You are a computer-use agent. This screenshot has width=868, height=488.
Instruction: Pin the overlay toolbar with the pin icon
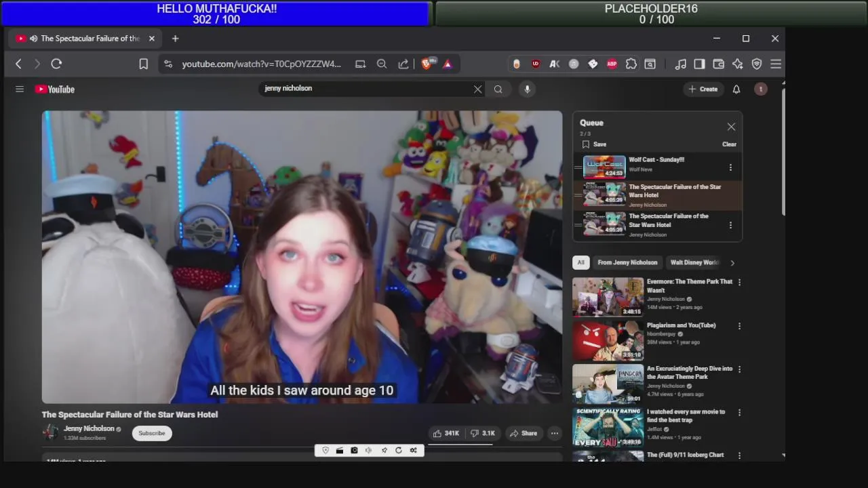[x=384, y=451]
